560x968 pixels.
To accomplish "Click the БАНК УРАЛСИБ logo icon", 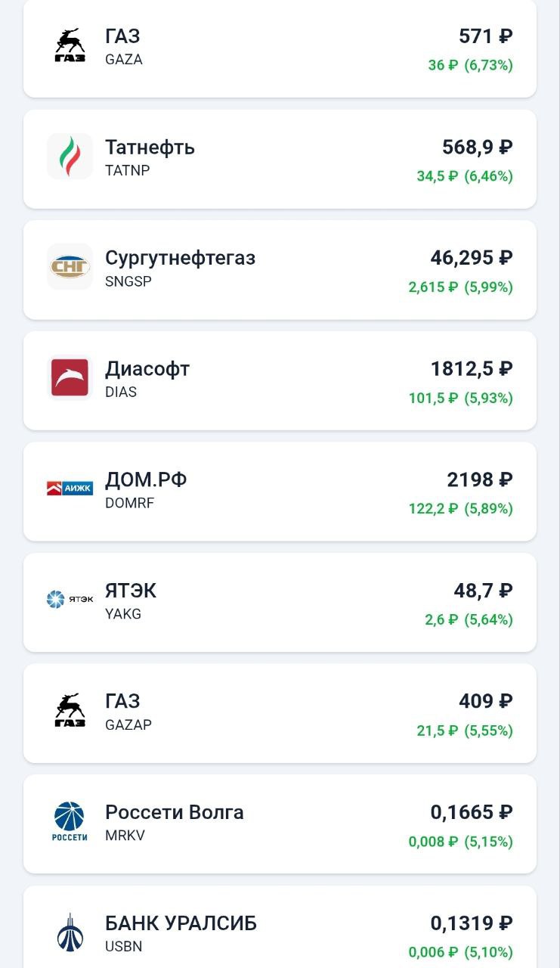I will point(70,932).
